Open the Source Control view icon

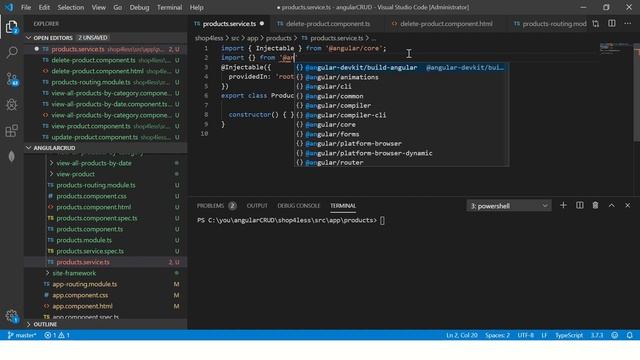coord(12,79)
